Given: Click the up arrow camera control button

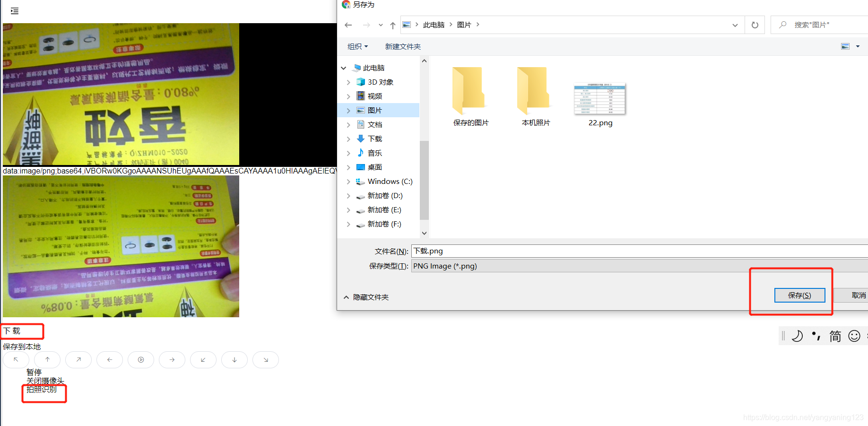Looking at the screenshot, I should pos(47,360).
